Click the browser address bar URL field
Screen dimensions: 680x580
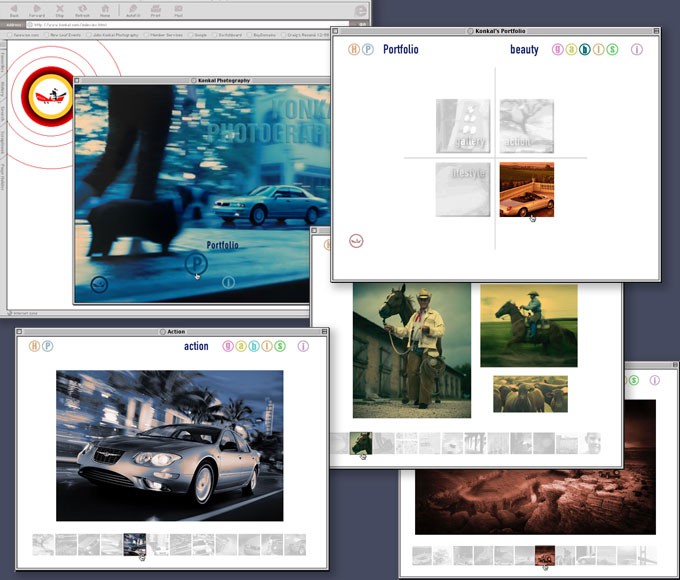[x=180, y=24]
